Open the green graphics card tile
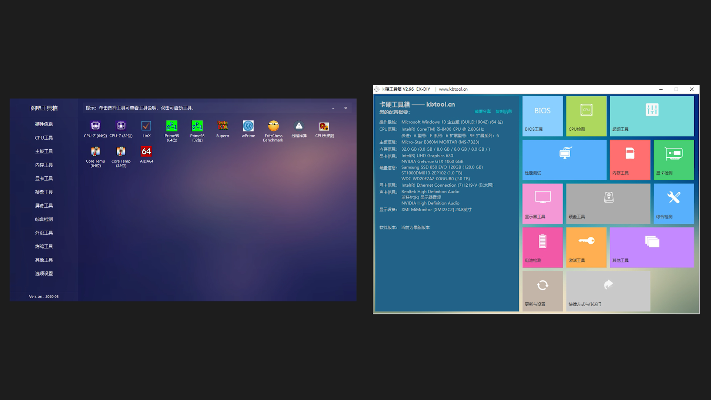This screenshot has width=711, height=400. tap(673, 159)
